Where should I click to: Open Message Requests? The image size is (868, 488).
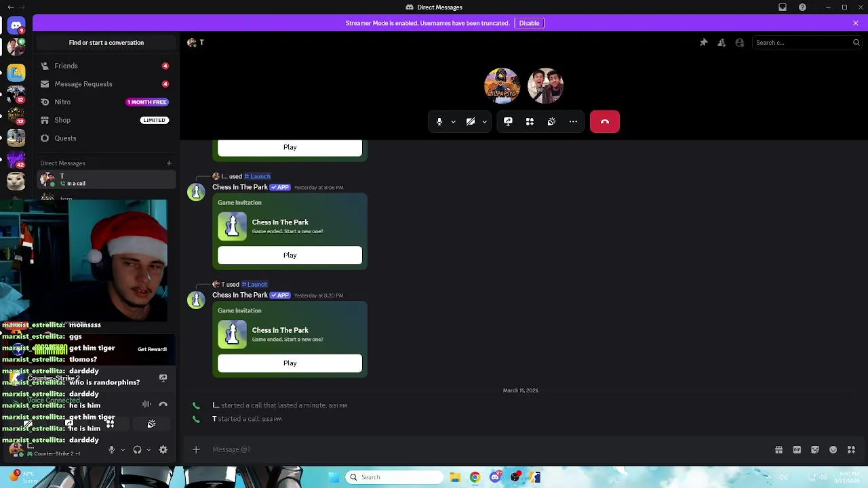click(106, 84)
